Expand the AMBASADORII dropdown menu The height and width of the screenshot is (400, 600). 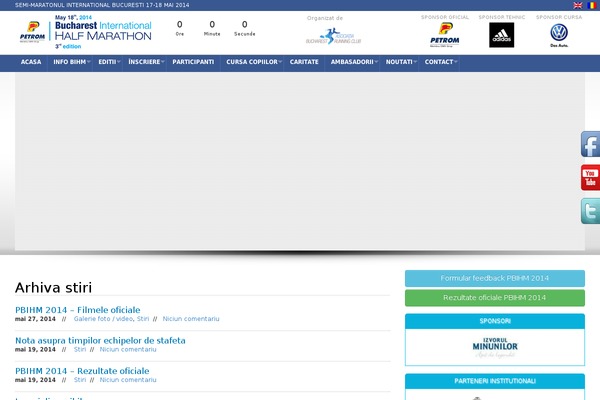(352, 62)
